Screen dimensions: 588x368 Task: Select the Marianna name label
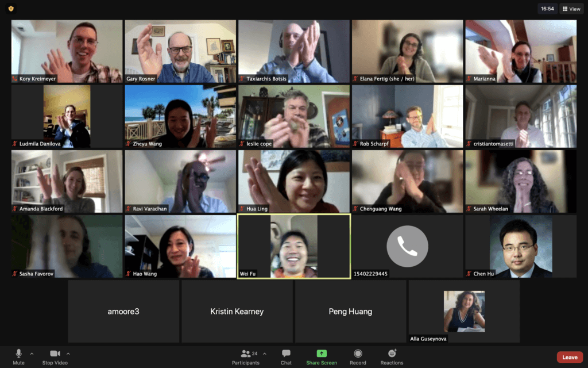pos(485,79)
